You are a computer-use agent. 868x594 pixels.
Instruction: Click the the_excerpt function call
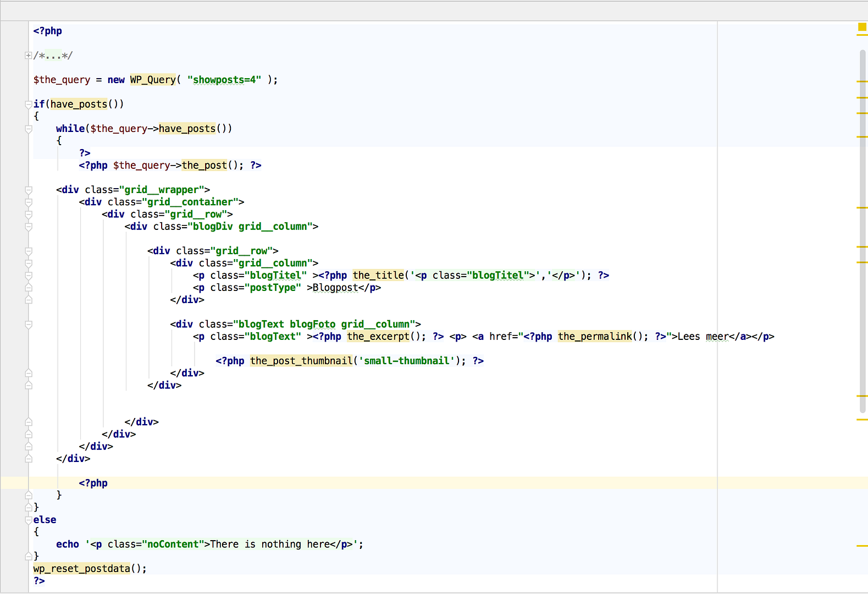coord(378,337)
